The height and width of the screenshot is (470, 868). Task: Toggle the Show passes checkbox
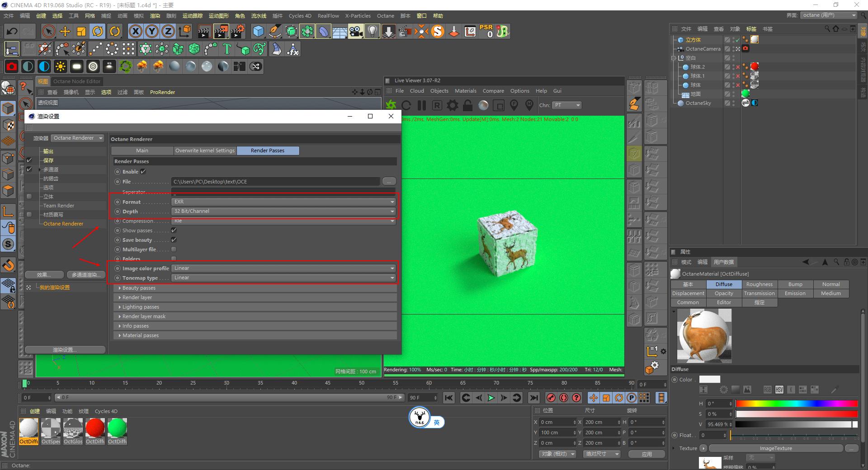(x=174, y=230)
